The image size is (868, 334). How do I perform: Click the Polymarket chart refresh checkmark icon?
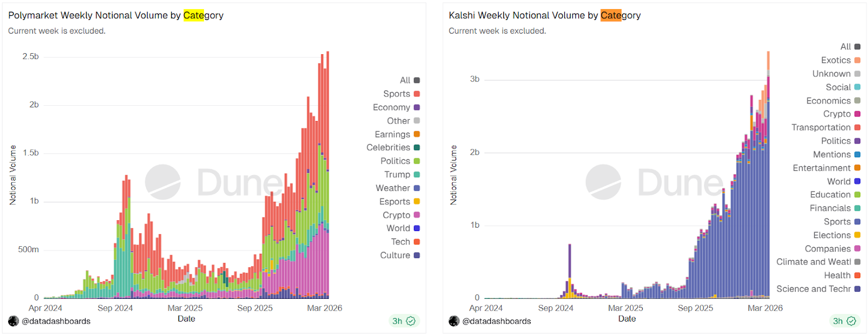point(411,321)
